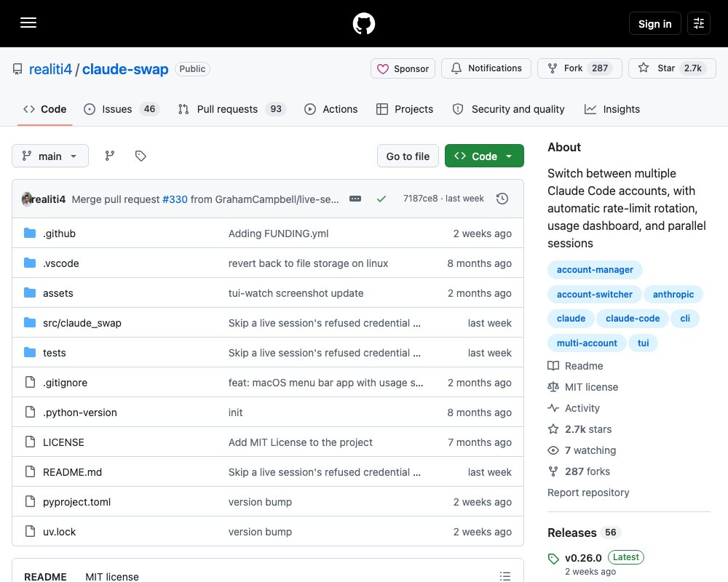Open the Insights tab
Screen dimensions: 728x582
(x=612, y=109)
